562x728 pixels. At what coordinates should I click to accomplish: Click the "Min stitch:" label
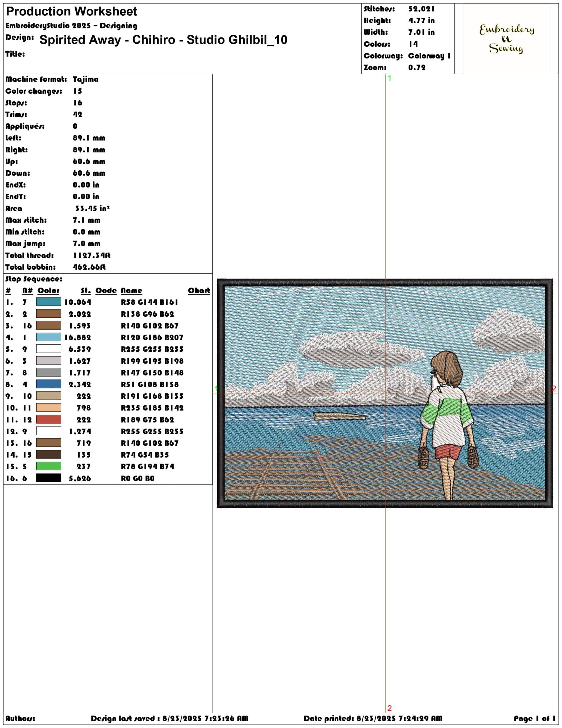coord(25,232)
